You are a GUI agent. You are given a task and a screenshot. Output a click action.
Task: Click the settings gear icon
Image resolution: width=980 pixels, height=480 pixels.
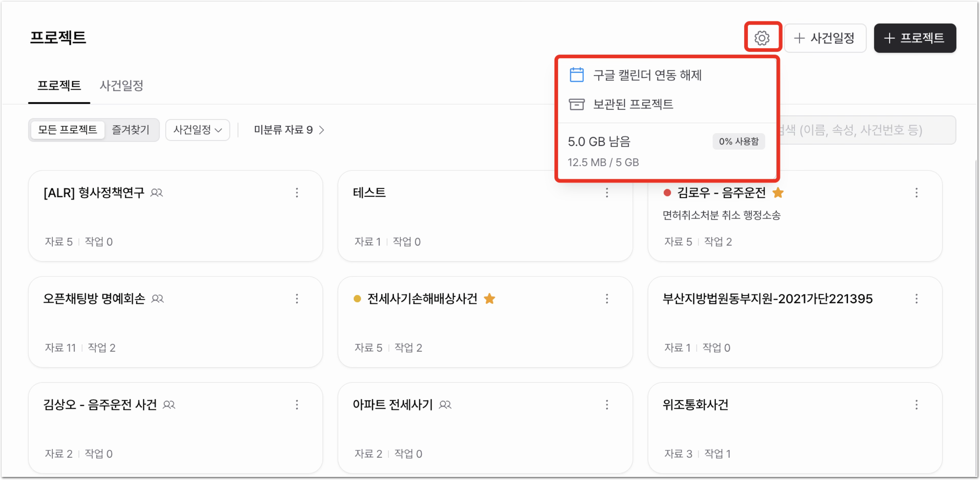(762, 38)
